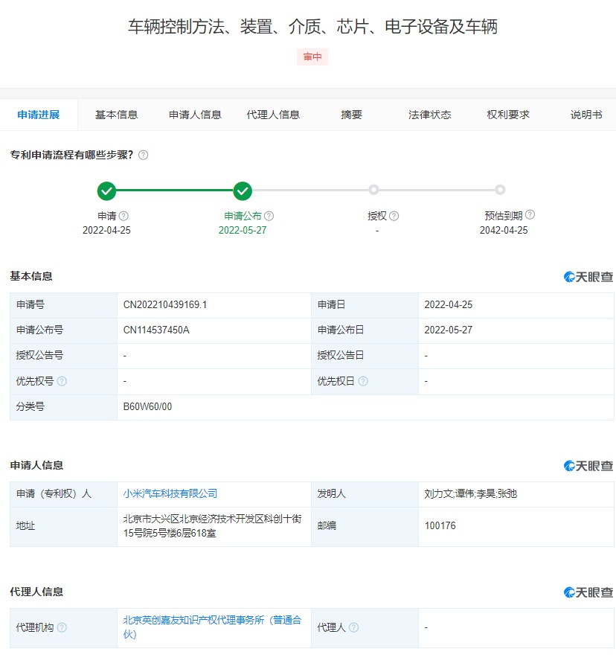Click 申请日 value 2022-04-25 in table
Screen dimensions: 616x672
click(x=448, y=304)
